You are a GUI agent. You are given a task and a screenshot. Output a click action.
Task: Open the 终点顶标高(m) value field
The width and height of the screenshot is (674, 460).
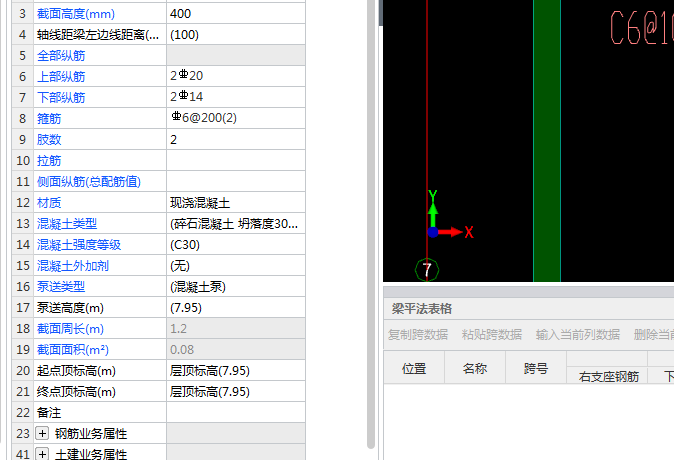tap(236, 392)
